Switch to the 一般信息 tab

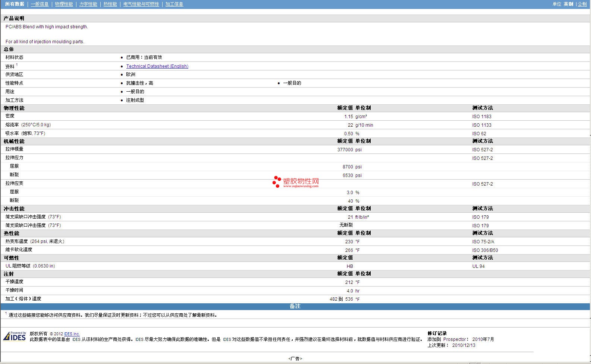(40, 4)
